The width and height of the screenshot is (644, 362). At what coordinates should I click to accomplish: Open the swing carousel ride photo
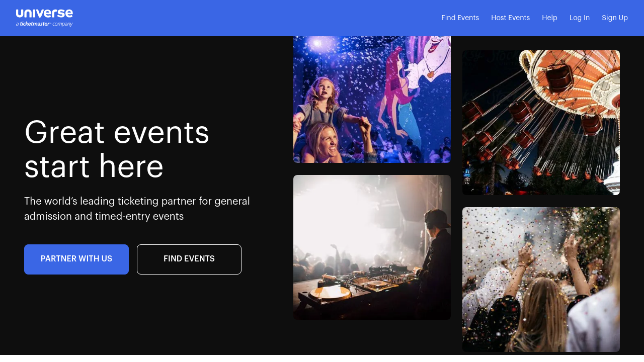[541, 123]
